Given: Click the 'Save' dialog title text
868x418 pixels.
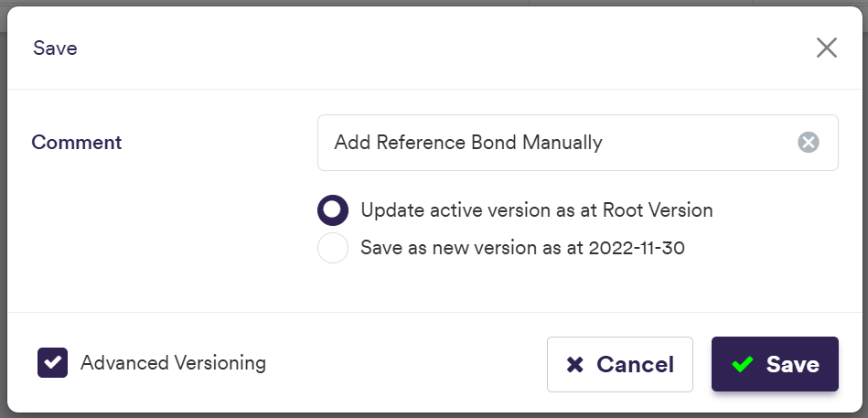Looking at the screenshot, I should (55, 48).
